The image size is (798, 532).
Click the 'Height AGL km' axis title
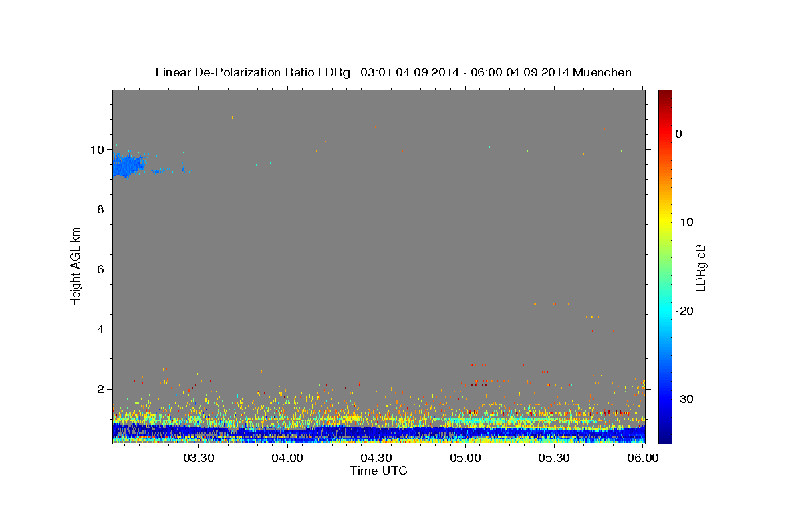[76, 266]
